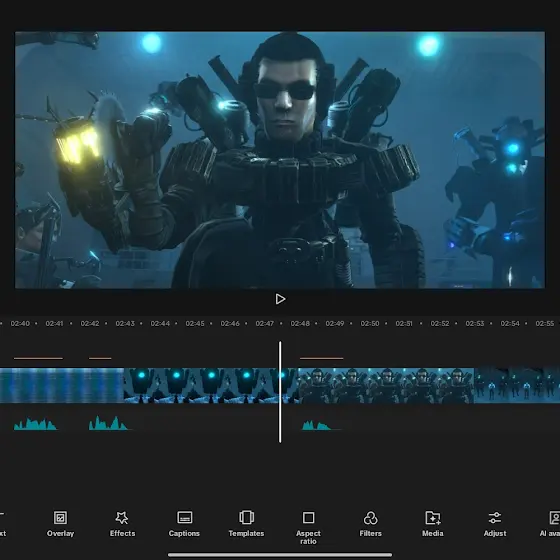
Task: Select the audio waveform below 02:40
Action: (35, 424)
